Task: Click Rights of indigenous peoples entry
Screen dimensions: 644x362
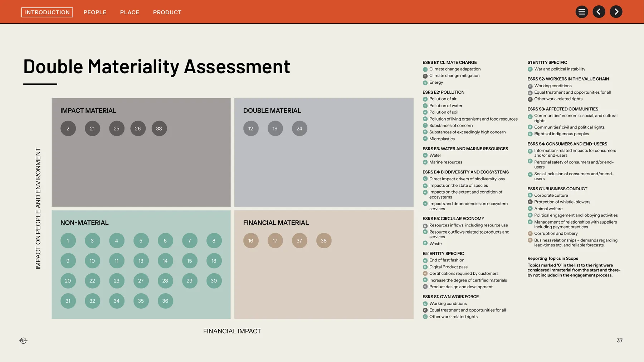Action: click(558, 134)
